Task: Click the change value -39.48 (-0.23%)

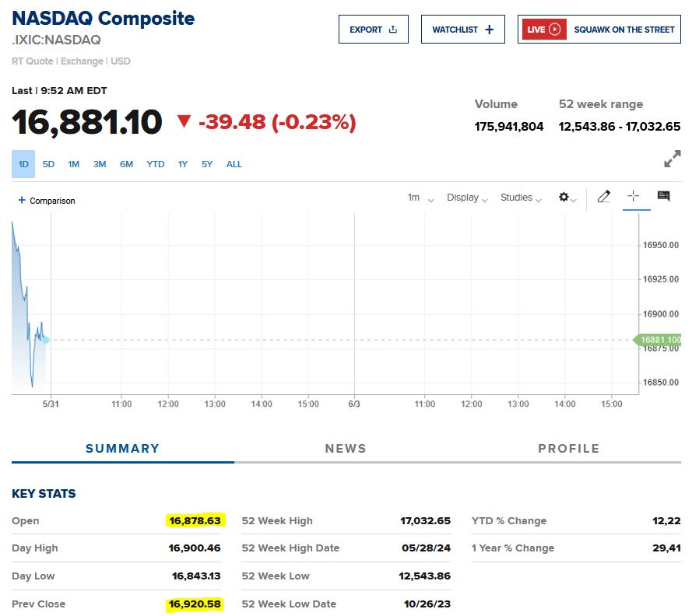Action: click(276, 122)
